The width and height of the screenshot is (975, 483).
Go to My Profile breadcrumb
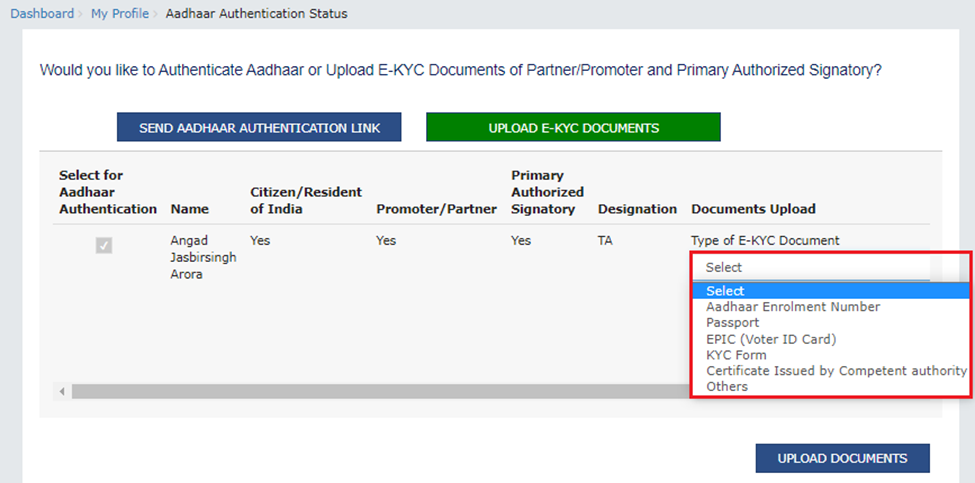click(x=120, y=13)
